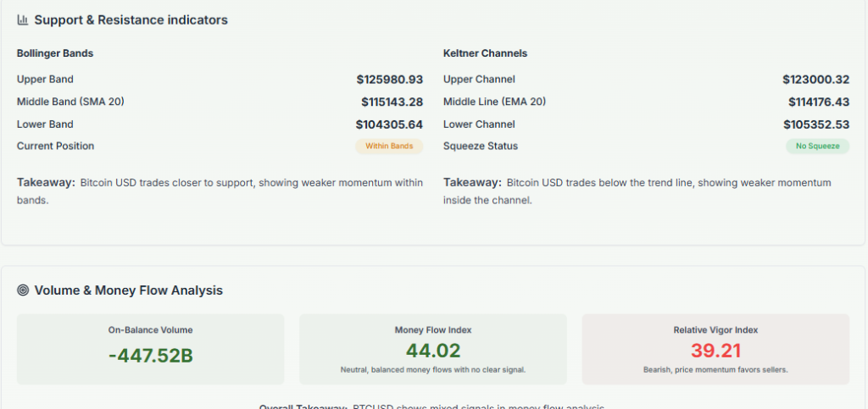Click the bar chart icon beside Support & Resistance

23,19
